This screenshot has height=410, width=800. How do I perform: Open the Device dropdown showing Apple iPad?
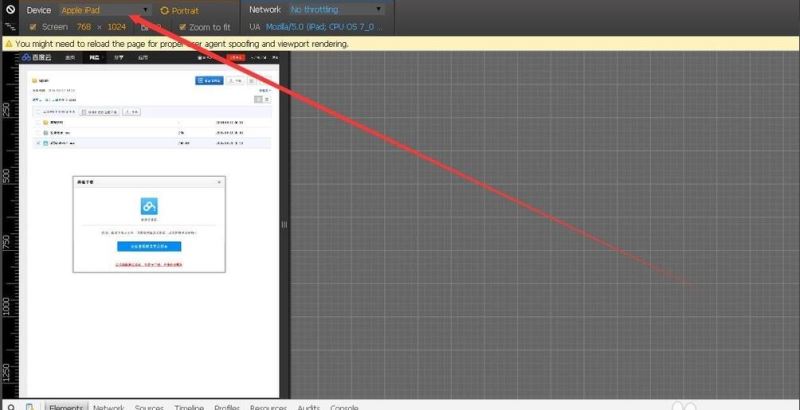(x=105, y=10)
